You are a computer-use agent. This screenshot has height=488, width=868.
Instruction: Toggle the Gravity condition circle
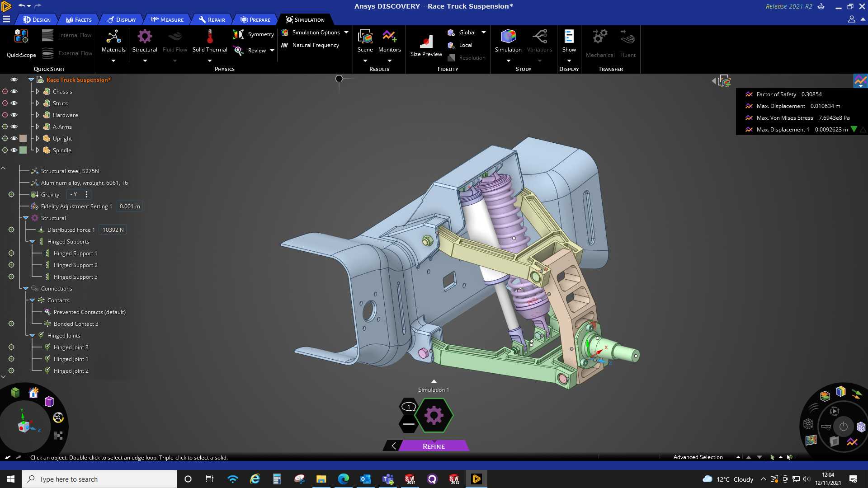[11, 194]
